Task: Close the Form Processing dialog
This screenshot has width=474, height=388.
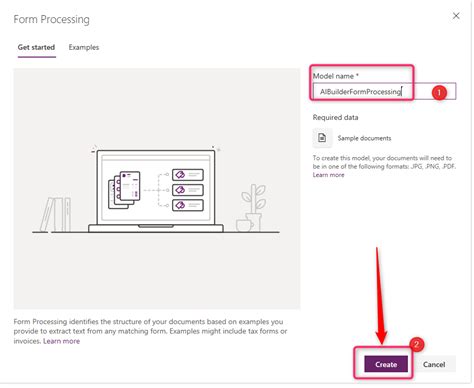Action: (456, 16)
